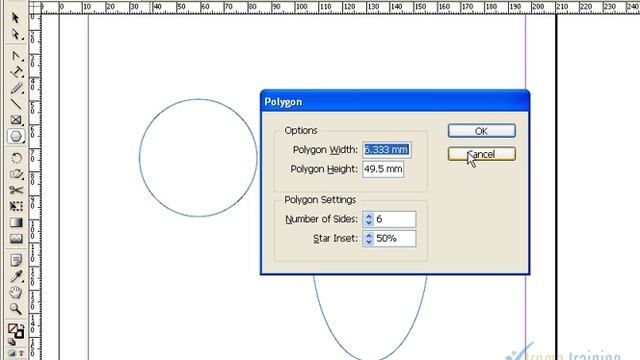
Task: Select the Scale tool
Action: point(16,174)
